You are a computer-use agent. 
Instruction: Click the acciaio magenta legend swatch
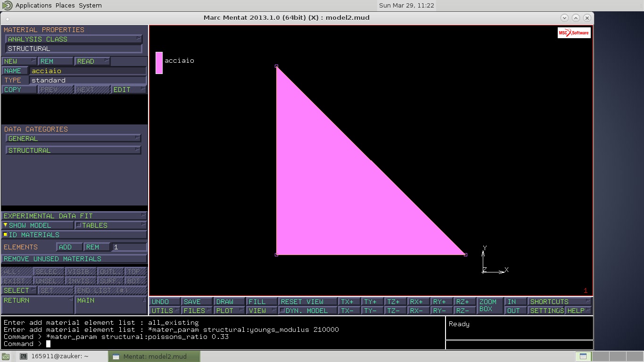[159, 63]
